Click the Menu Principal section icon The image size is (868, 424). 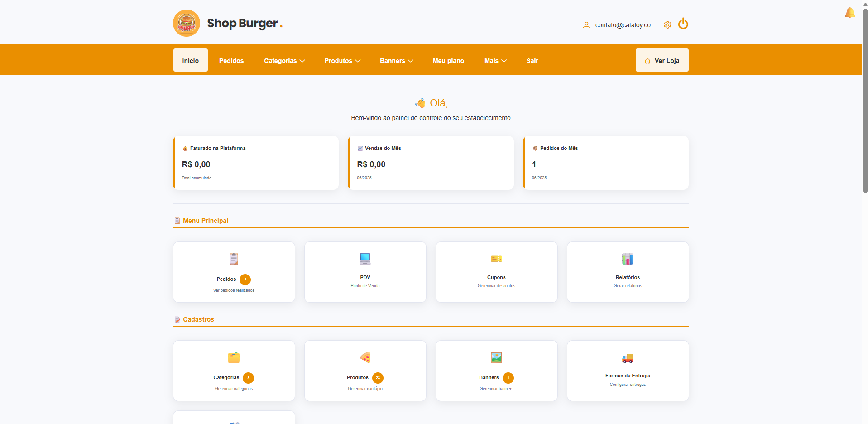pos(177,221)
